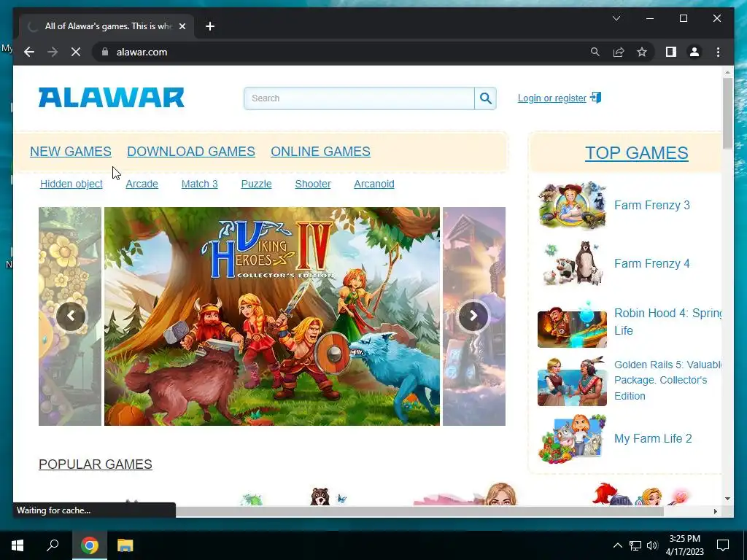Open the Chrome side panel icon
This screenshot has height=560, width=747.
coord(671,52)
